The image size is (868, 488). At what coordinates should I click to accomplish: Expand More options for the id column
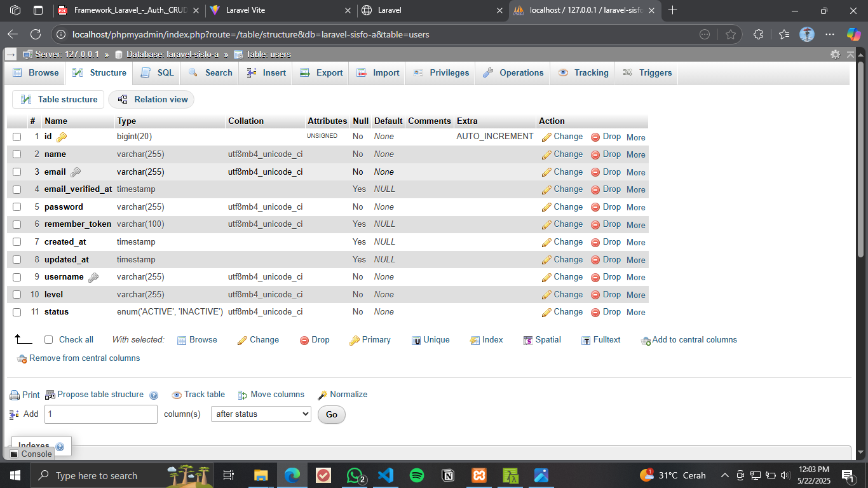tap(635, 137)
